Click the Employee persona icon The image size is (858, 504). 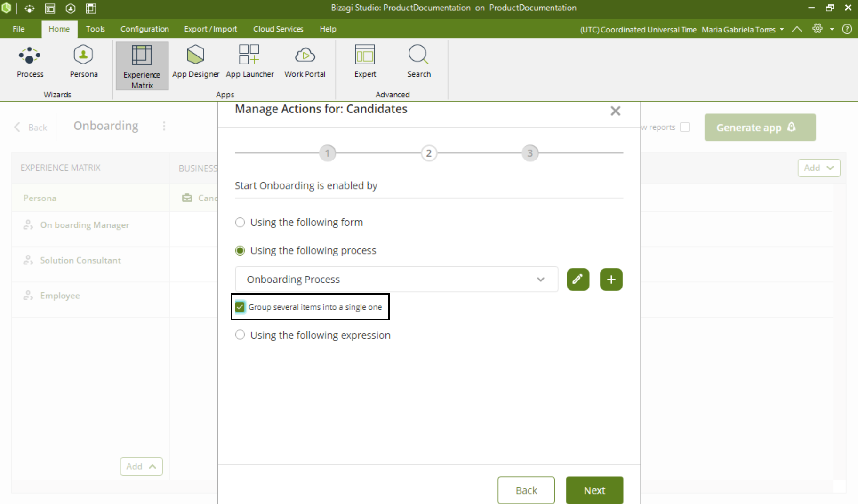[x=28, y=296]
